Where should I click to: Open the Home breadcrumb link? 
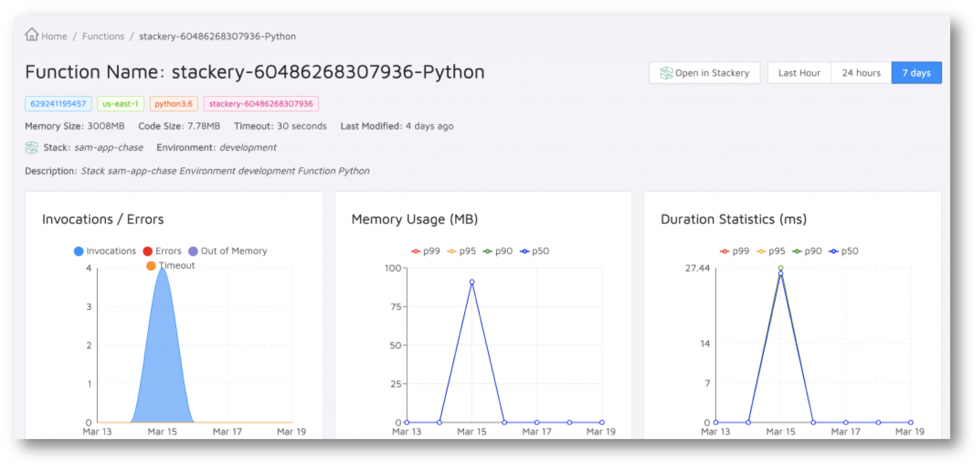tap(54, 36)
